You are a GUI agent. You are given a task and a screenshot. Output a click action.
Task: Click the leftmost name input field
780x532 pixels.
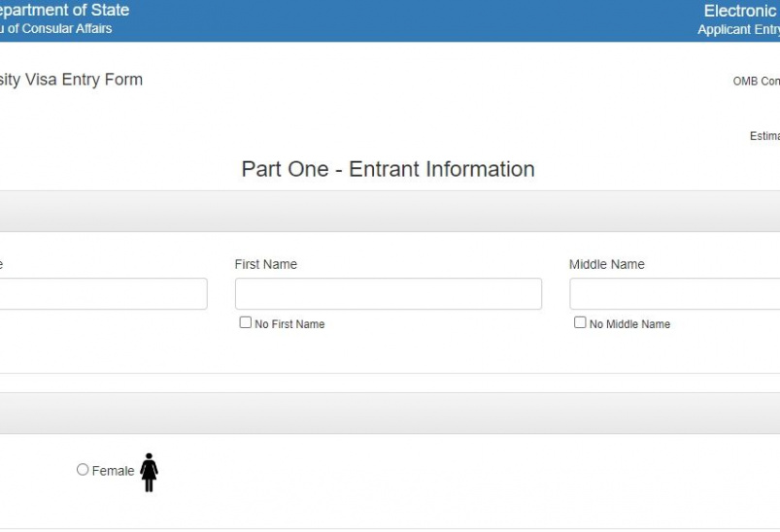(x=102, y=294)
